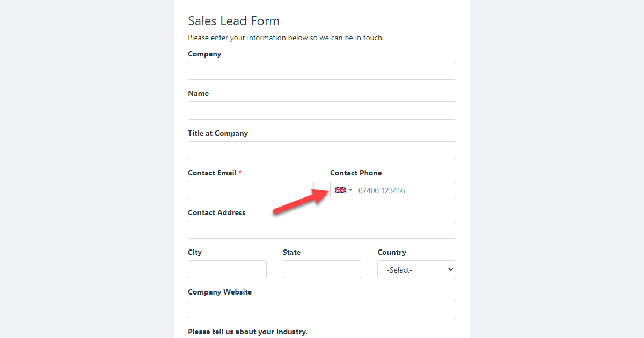
Task: Click the Title at Company input box
Action: 321,150
